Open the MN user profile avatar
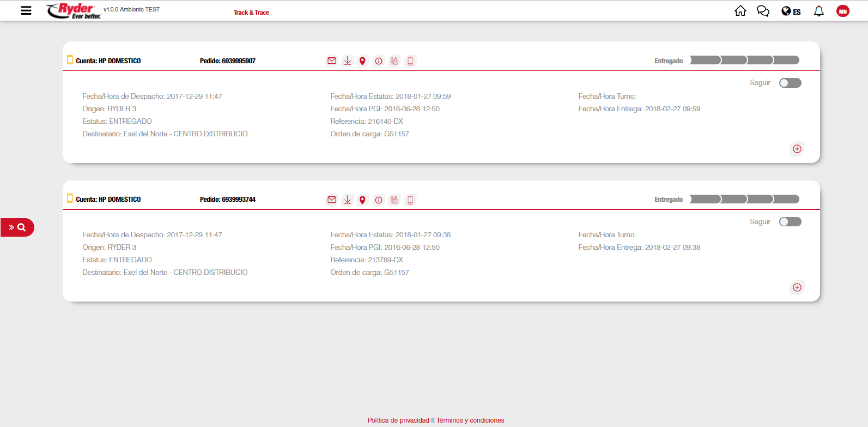 [842, 11]
